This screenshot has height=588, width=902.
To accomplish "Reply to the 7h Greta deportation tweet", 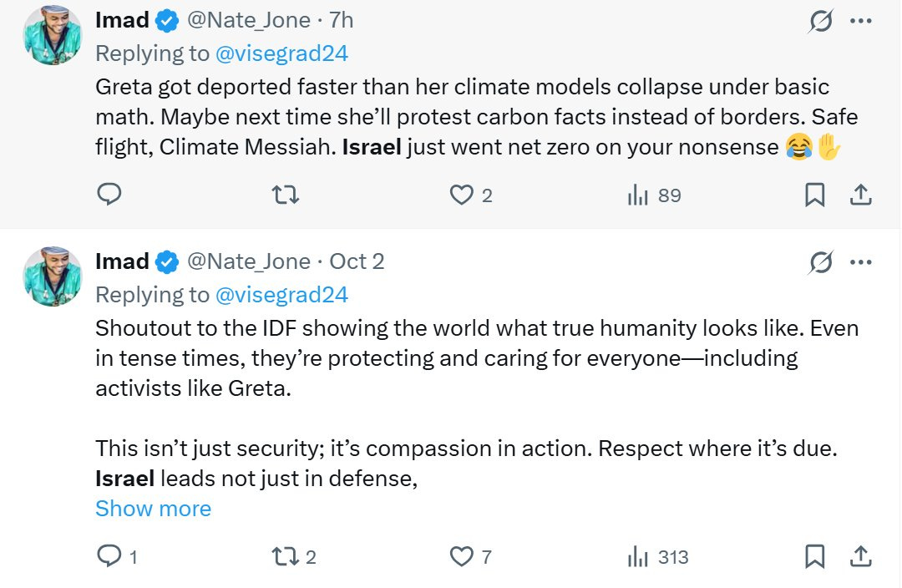I will (x=109, y=195).
